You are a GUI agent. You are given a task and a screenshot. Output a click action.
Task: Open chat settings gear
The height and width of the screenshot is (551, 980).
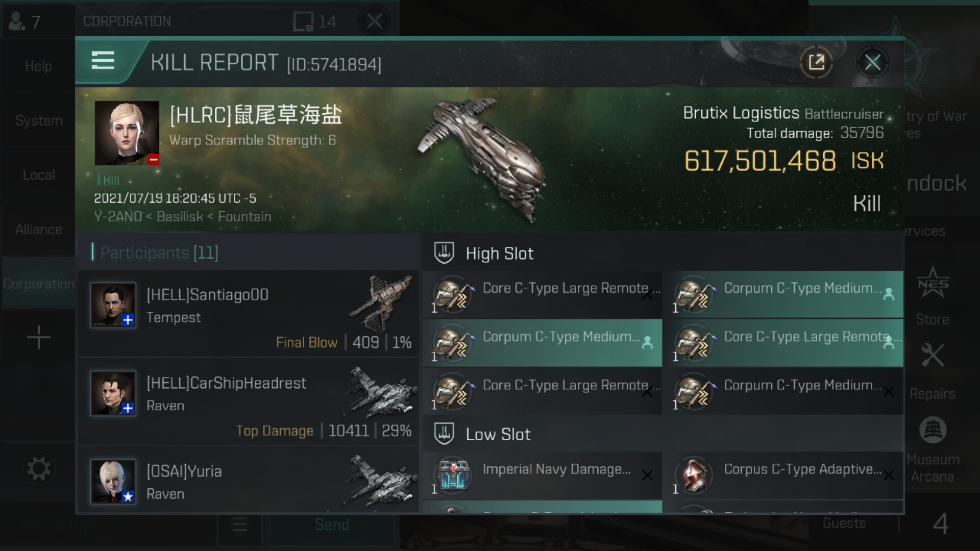39,468
